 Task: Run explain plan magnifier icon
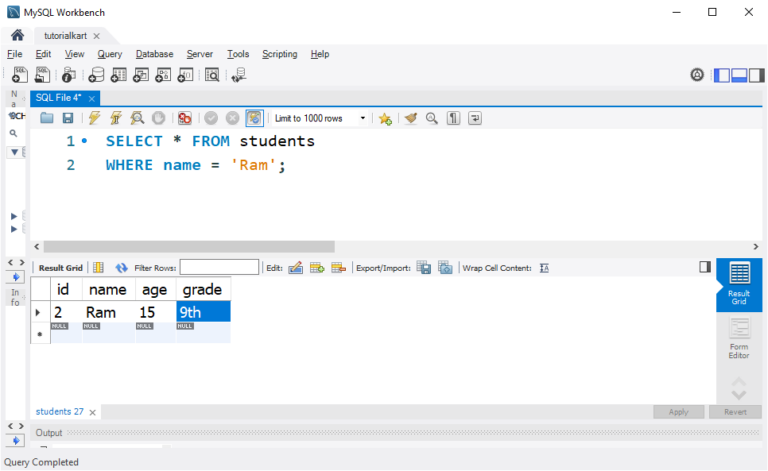click(137, 118)
